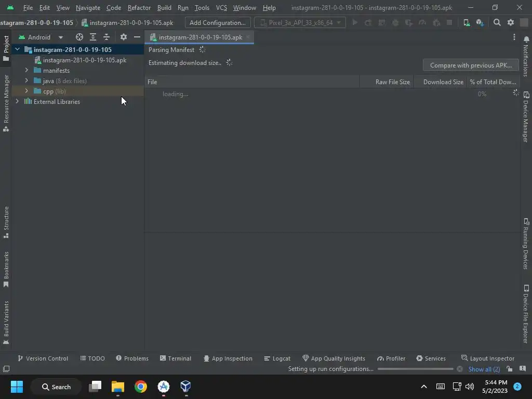Open the volume control in system tray
The width and height of the screenshot is (532, 399).
(x=470, y=387)
